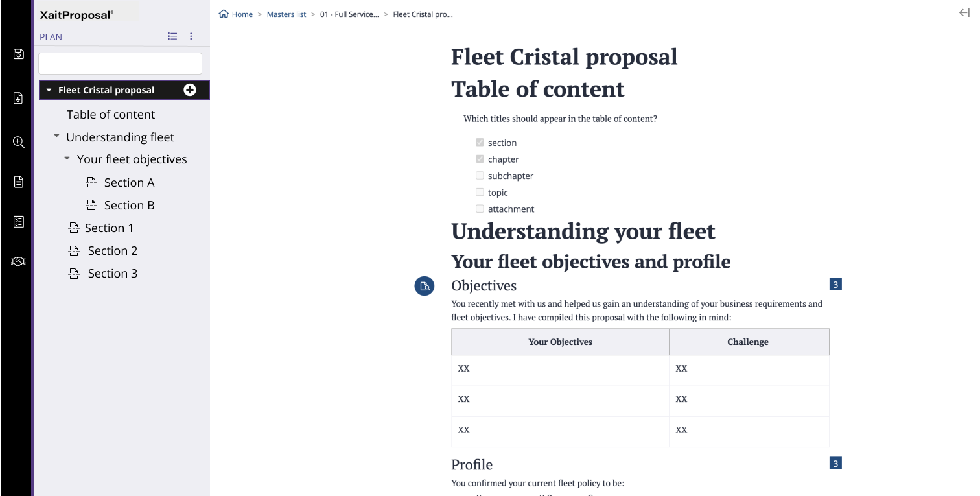
Task: Open the list view icon in PLAN panel
Action: 172,36
